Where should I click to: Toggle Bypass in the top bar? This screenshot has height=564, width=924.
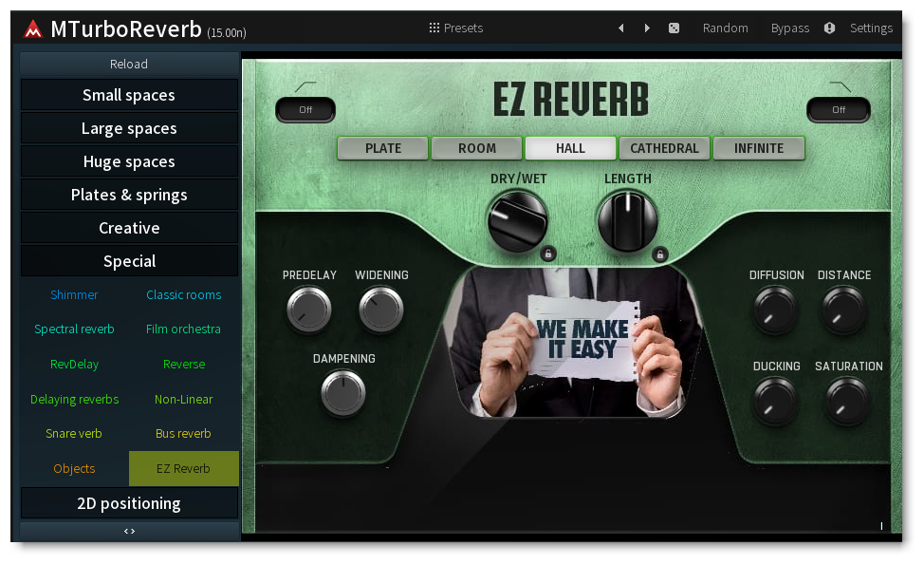[789, 28]
